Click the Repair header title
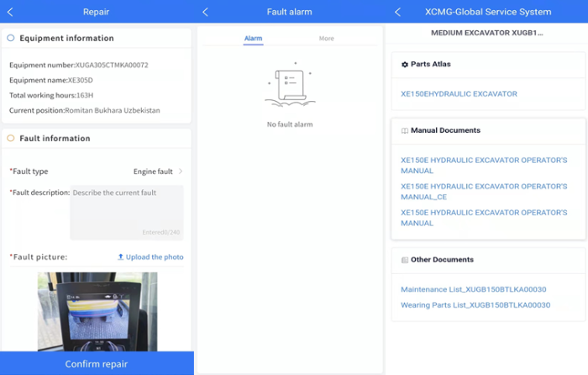The width and height of the screenshot is (588, 375). [96, 12]
